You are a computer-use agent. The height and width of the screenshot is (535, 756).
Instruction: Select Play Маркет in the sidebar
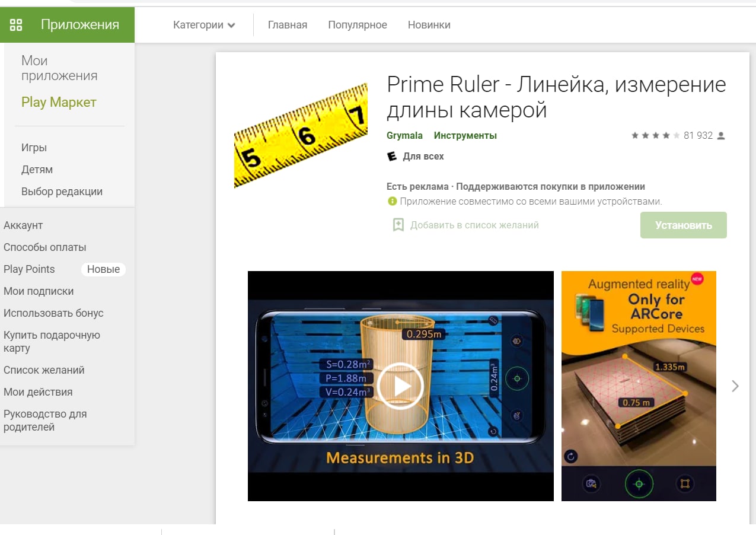click(59, 102)
